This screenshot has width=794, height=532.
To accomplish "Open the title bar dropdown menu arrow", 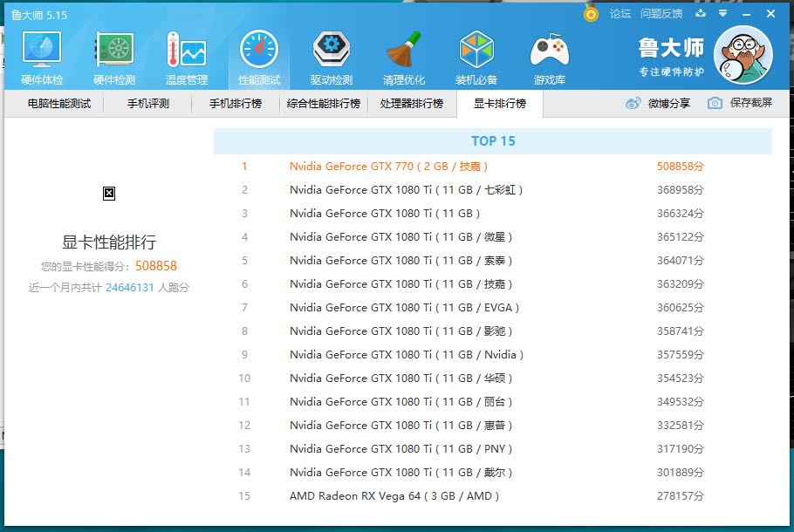I will [723, 13].
